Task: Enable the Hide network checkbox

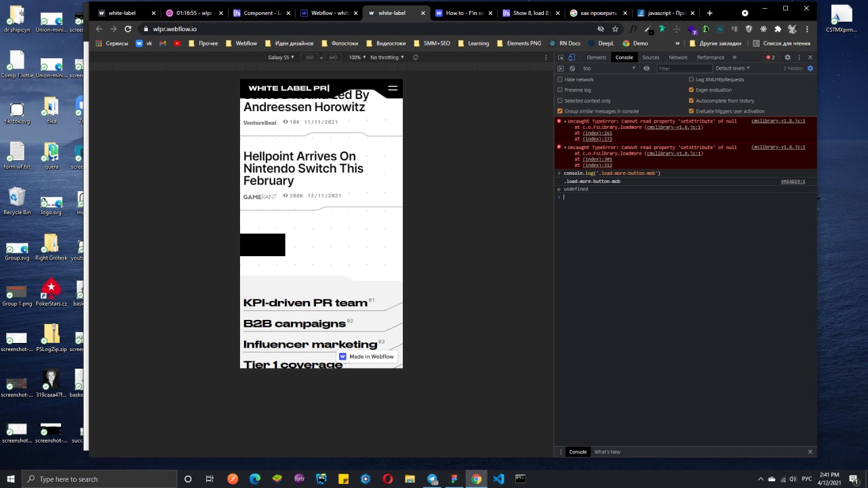Action: (x=560, y=79)
